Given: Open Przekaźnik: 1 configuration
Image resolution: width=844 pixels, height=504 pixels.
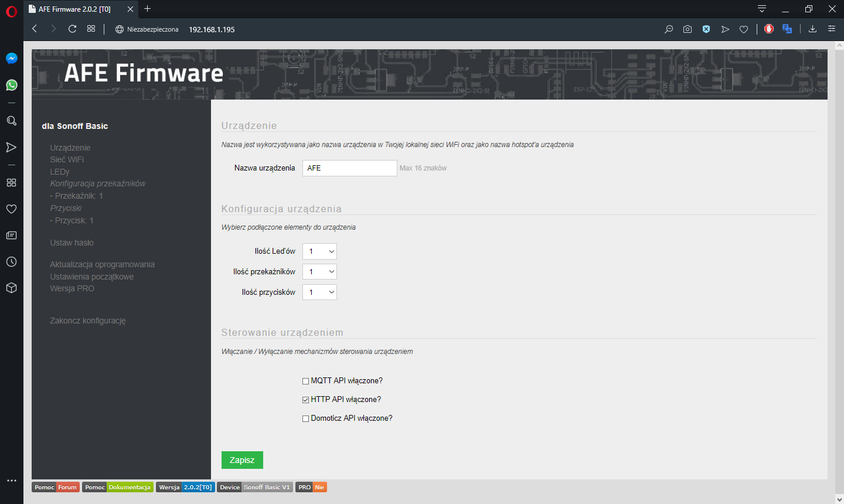Looking at the screenshot, I should (76, 196).
